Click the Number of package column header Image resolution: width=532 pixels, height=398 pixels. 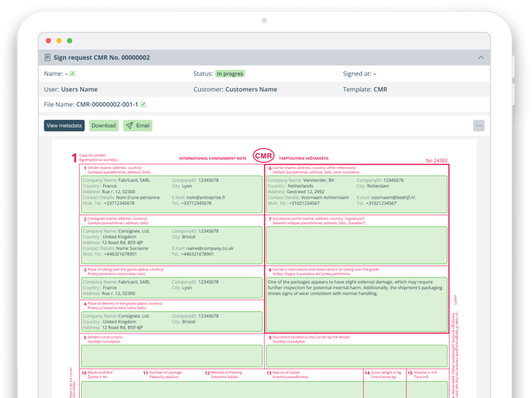coord(166,372)
